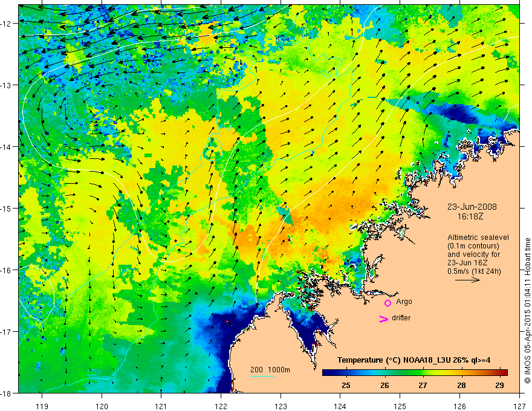Screen dimensions: 532x411
Task: Click the 'drifter' legend label
Action: point(401,318)
